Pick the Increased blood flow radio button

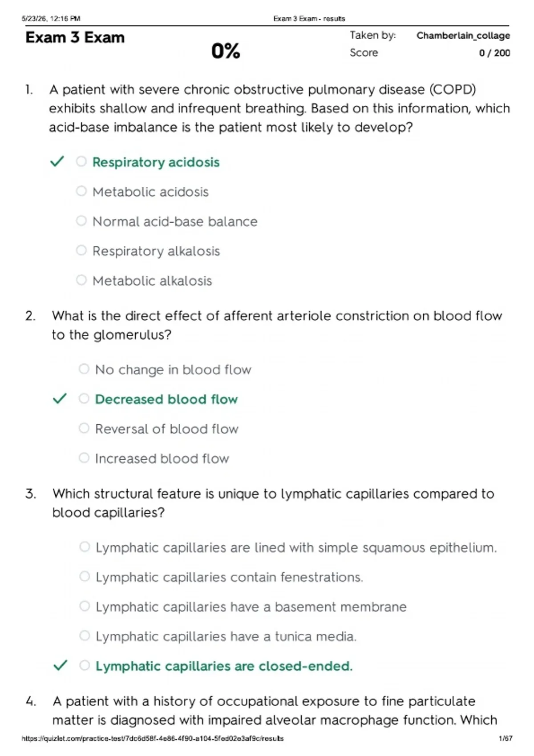pyautogui.click(x=84, y=458)
